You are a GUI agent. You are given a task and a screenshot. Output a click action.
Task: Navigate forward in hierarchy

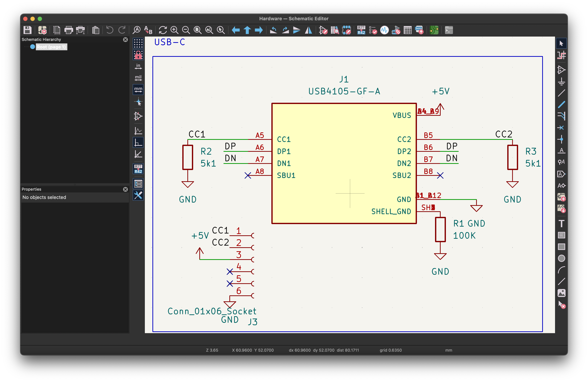[x=259, y=30]
